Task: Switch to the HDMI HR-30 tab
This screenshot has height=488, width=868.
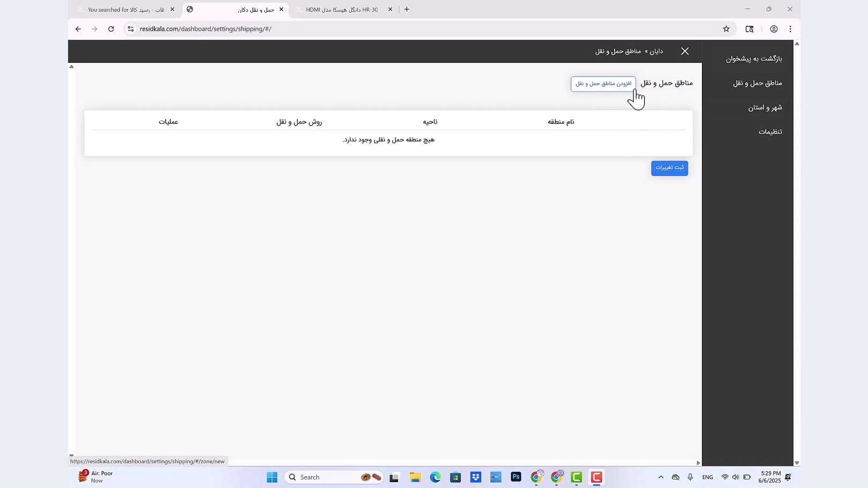Action: (342, 10)
